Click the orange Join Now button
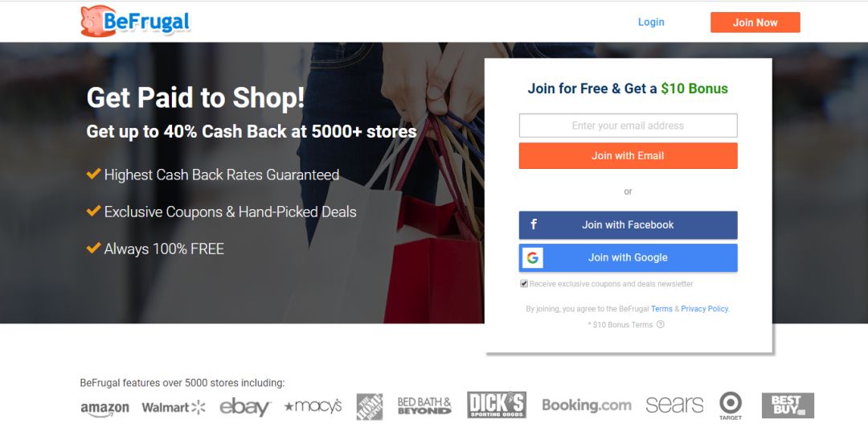 (x=755, y=23)
